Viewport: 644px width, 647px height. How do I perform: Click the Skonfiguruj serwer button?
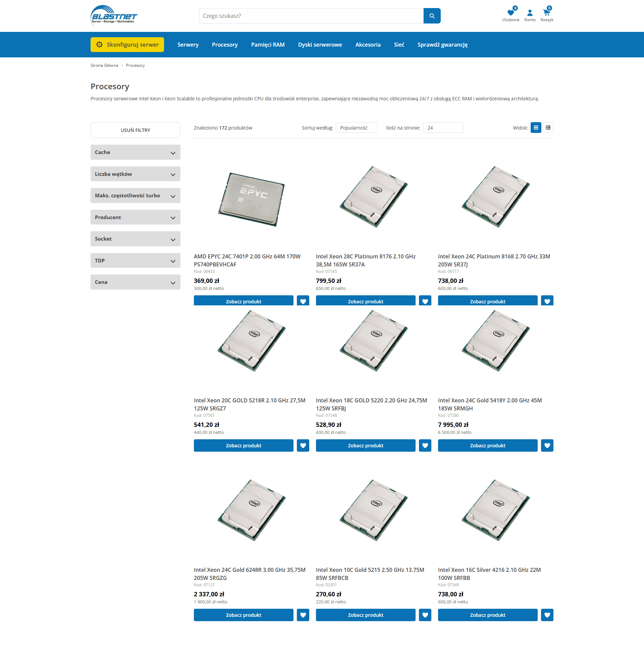[127, 45]
